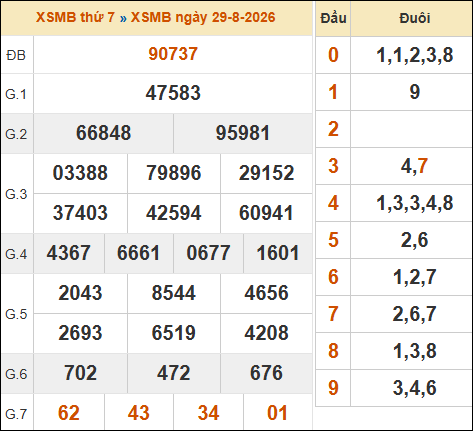Select the G.1 prize number 47583
Viewport: 473px width, 431px height.
click(x=173, y=93)
